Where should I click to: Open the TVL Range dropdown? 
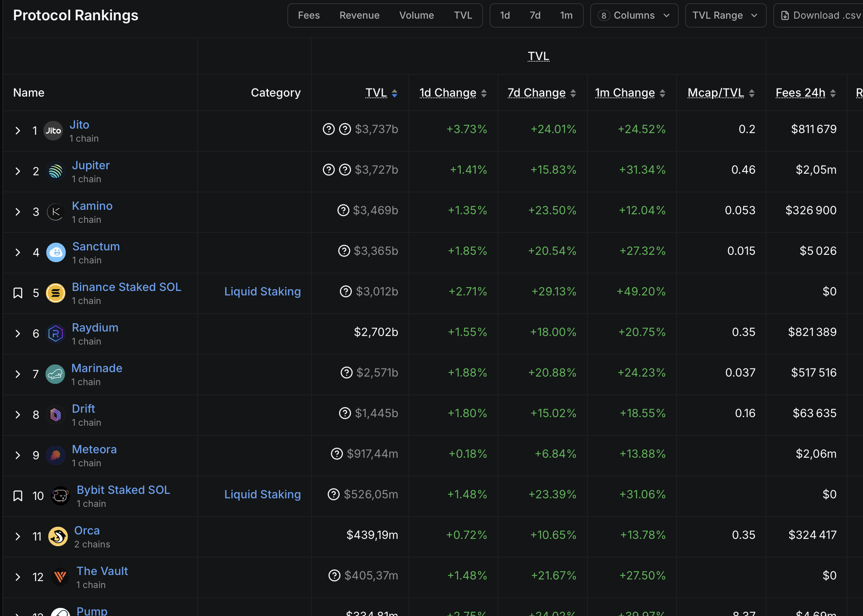(x=725, y=15)
